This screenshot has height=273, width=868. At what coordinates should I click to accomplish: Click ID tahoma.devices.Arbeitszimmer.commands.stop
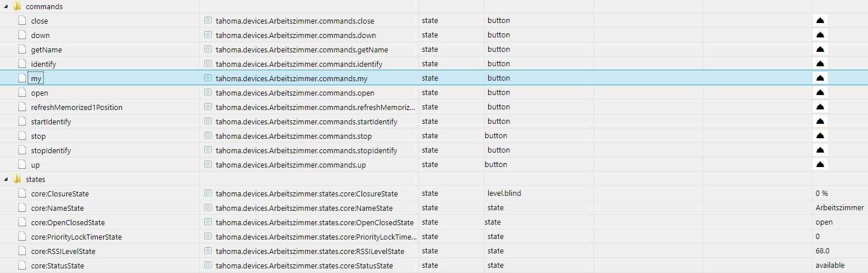click(x=294, y=136)
